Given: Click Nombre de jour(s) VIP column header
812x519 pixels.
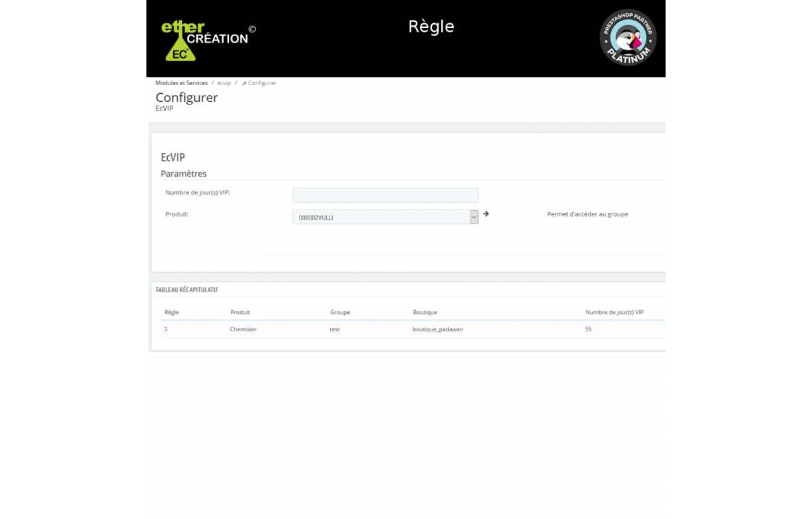Looking at the screenshot, I should [x=614, y=312].
